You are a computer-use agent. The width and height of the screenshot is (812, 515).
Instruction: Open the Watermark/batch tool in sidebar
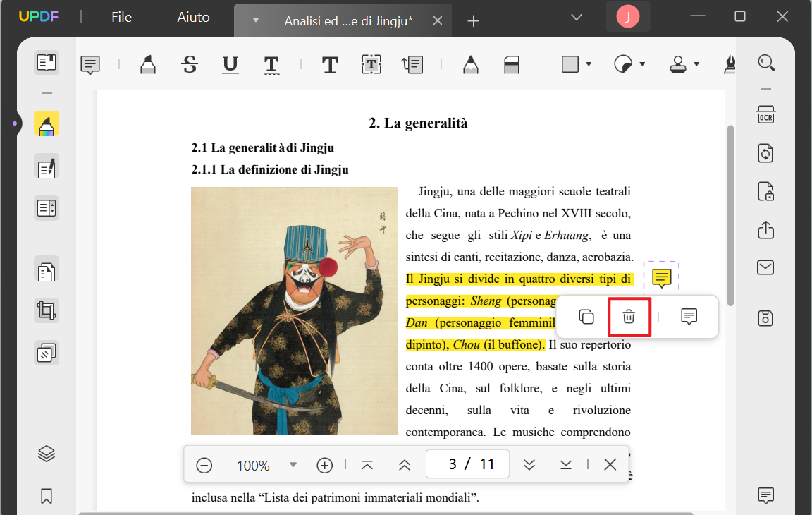click(x=47, y=353)
